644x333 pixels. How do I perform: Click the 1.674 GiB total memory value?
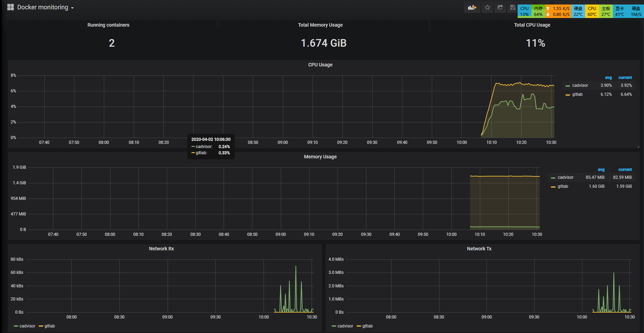click(x=323, y=43)
